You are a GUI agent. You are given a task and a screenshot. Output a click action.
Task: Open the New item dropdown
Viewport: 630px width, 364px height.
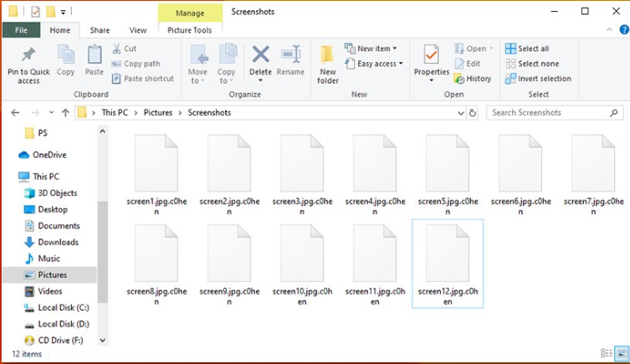pos(371,49)
